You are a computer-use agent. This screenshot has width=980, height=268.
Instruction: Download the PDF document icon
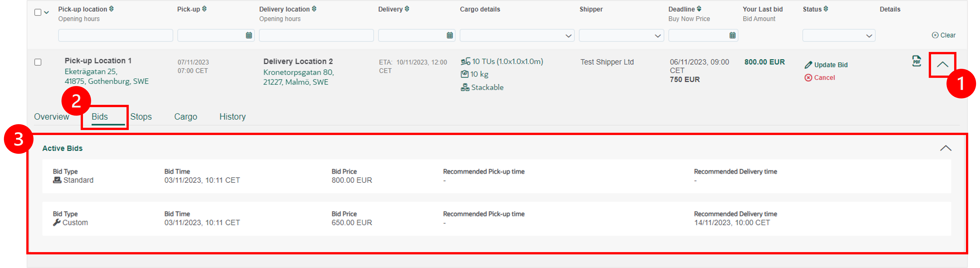[917, 61]
